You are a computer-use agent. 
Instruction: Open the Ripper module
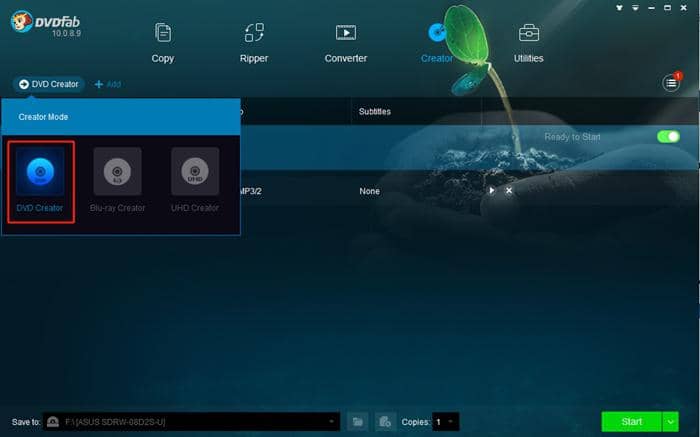coord(254,43)
